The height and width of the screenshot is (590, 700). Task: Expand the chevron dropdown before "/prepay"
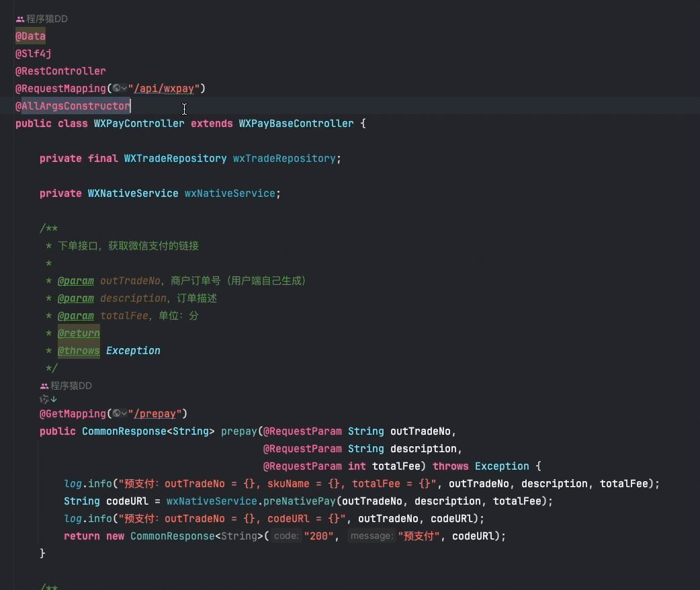click(124, 413)
